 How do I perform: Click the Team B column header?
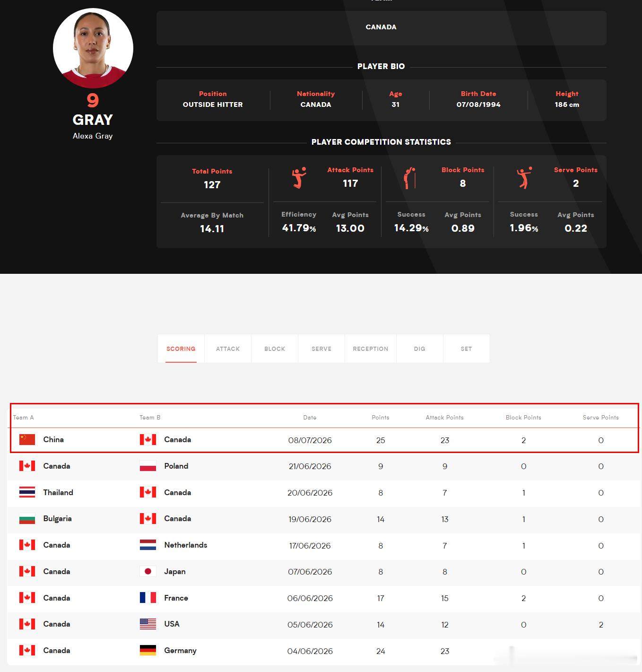pos(150,418)
